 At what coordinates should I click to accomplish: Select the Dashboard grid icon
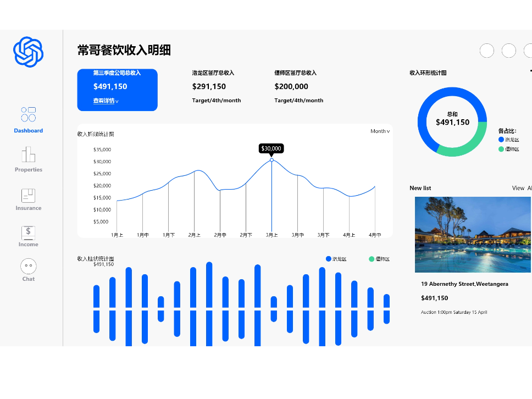28,115
